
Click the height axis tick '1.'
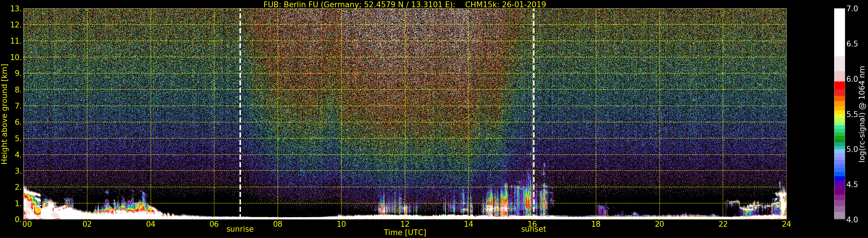point(18,203)
